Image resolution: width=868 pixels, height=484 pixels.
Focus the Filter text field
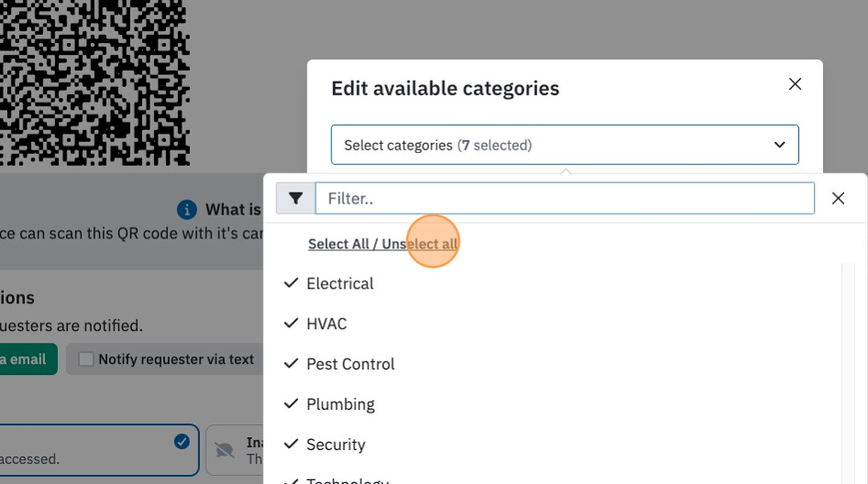click(x=564, y=198)
